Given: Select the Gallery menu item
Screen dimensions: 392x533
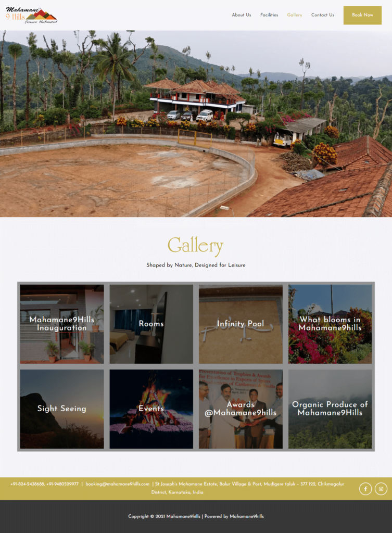Looking at the screenshot, I should [x=295, y=15].
